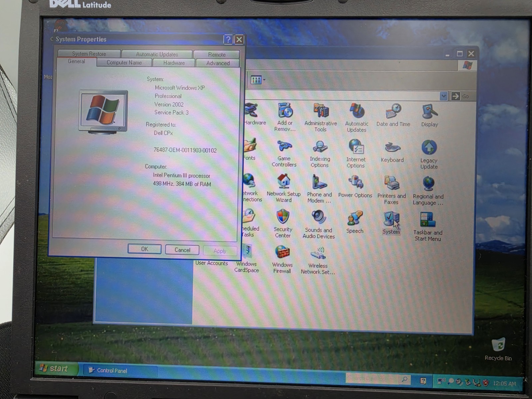Open Date and Time settings

coord(393,115)
